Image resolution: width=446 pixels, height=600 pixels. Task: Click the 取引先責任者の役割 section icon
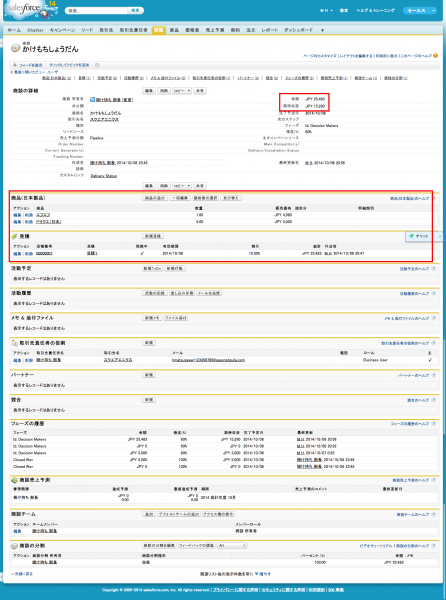[x=15, y=343]
